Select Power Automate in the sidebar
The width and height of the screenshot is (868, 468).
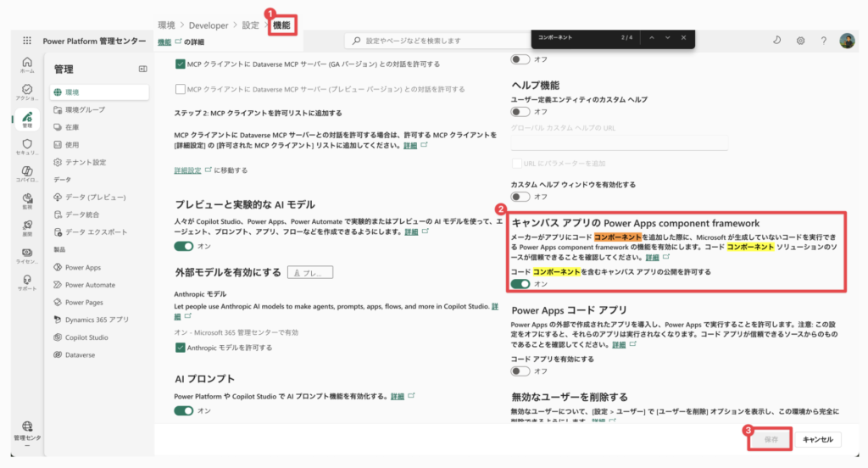pyautogui.click(x=90, y=285)
